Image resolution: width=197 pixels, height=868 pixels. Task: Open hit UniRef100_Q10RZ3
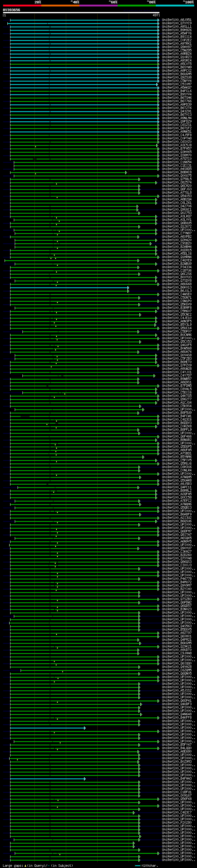[x=176, y=57]
